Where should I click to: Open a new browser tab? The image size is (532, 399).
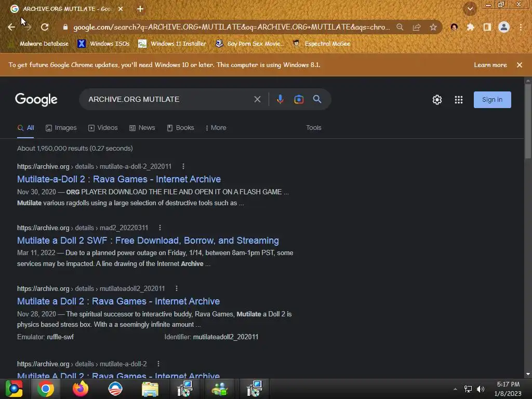tap(140, 9)
